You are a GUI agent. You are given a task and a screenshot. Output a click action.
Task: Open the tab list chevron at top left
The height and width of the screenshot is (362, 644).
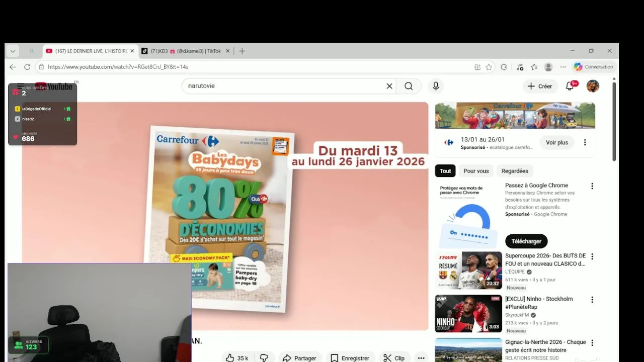13,51
